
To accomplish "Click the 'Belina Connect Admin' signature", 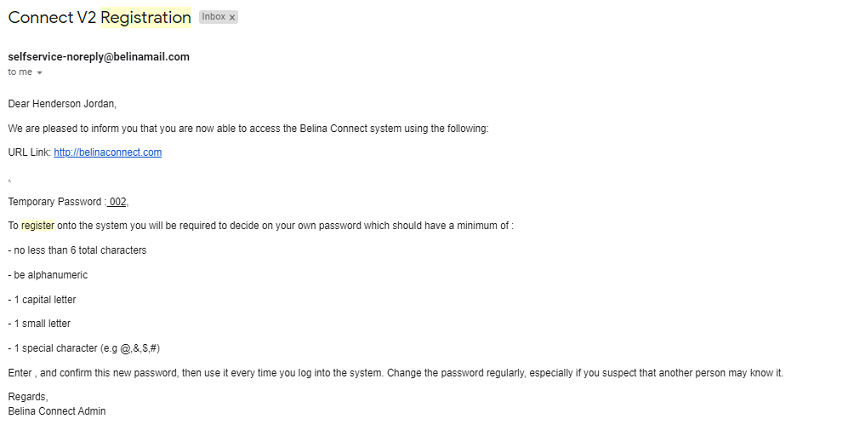I will point(57,412).
